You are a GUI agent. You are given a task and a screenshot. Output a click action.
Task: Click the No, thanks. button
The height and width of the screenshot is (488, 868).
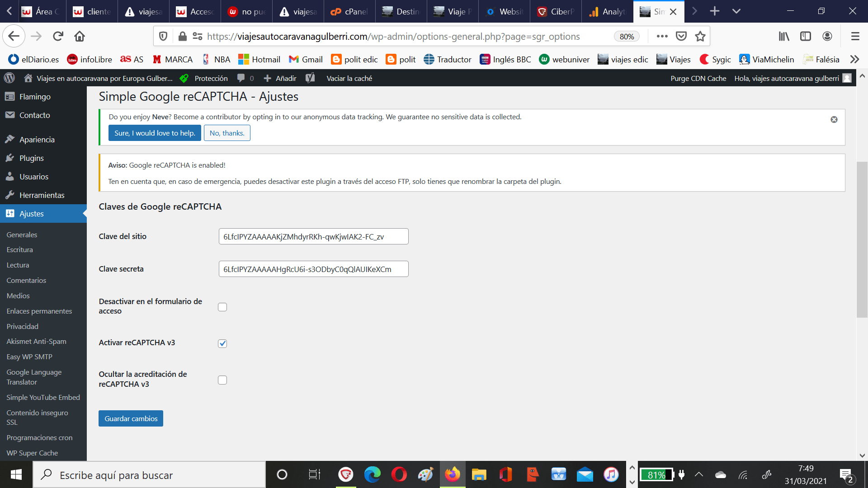pyautogui.click(x=227, y=133)
